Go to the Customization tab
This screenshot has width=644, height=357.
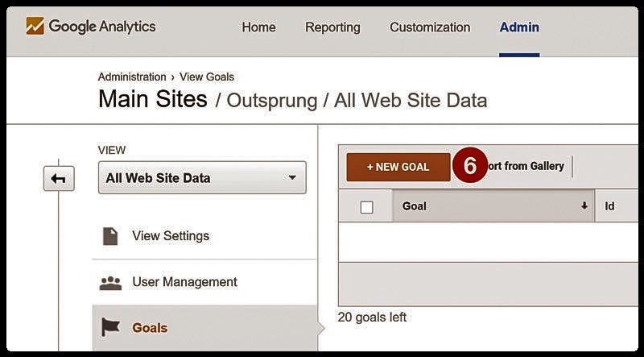tap(430, 27)
